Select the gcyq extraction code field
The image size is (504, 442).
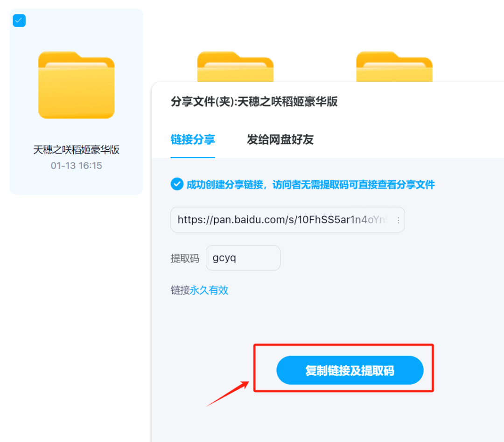coord(243,258)
